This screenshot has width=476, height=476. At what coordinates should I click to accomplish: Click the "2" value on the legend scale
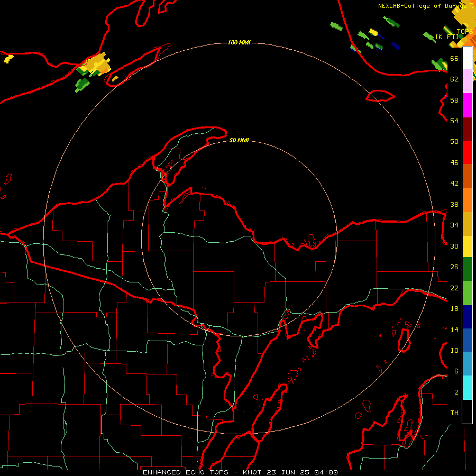[x=456, y=392]
